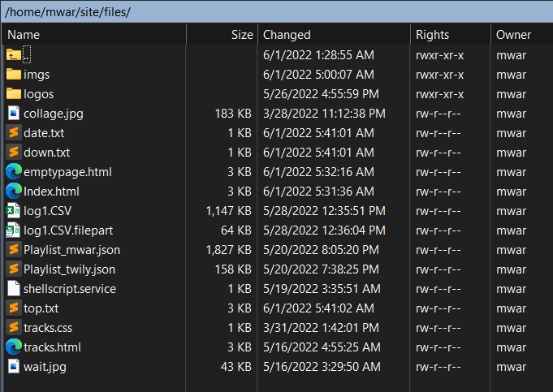The image size is (553, 392).
Task: Sort files by the Name column header
Action: (x=24, y=35)
